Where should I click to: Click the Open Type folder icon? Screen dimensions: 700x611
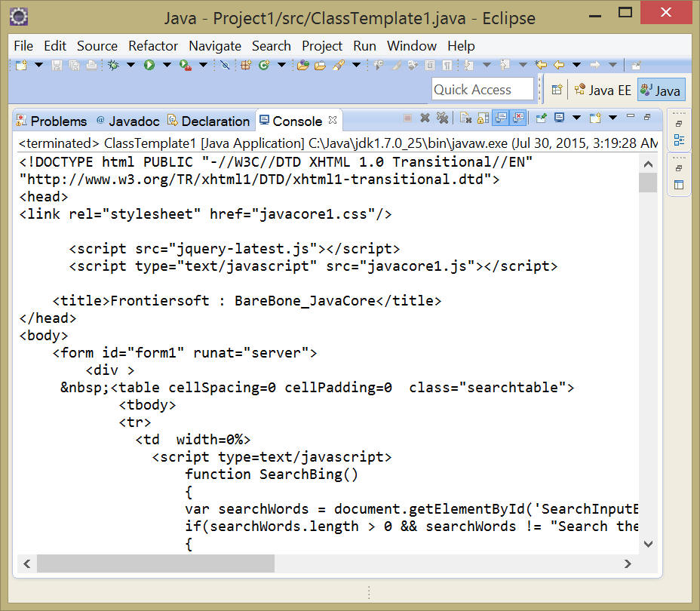click(x=302, y=65)
